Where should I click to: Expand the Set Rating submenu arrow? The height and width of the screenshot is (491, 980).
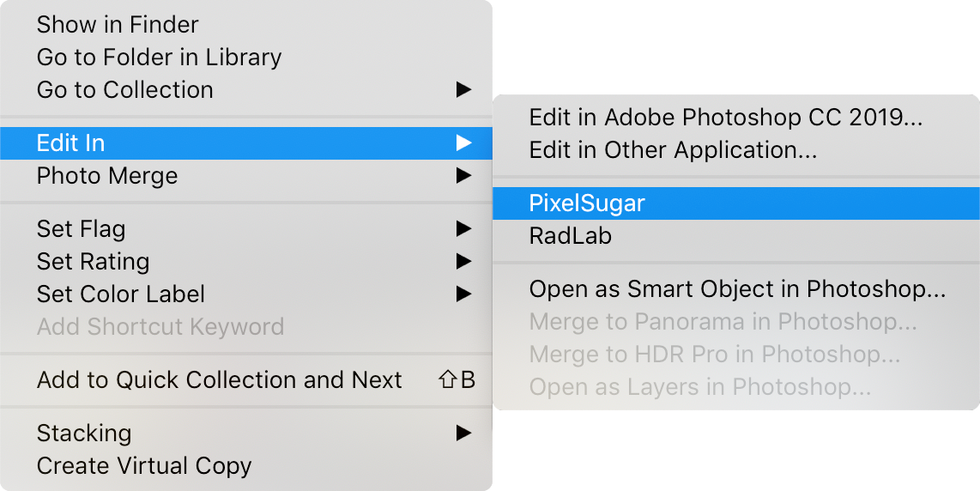click(x=463, y=261)
